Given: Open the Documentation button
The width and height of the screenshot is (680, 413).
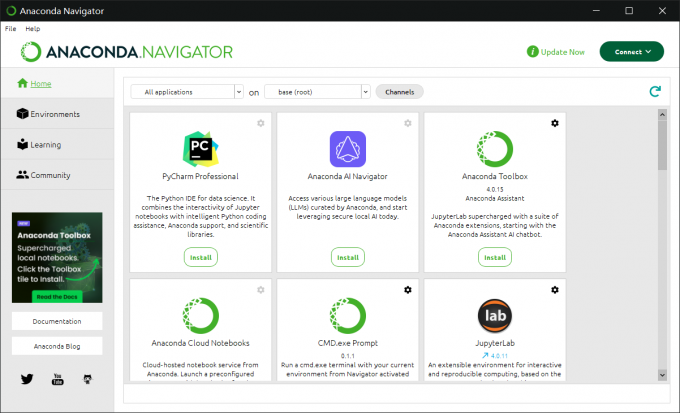Looking at the screenshot, I should [57, 321].
